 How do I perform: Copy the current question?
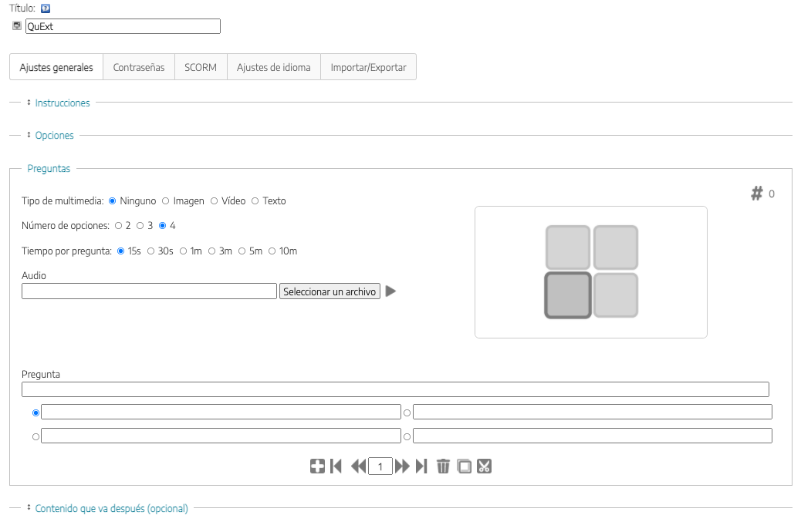pyautogui.click(x=464, y=466)
